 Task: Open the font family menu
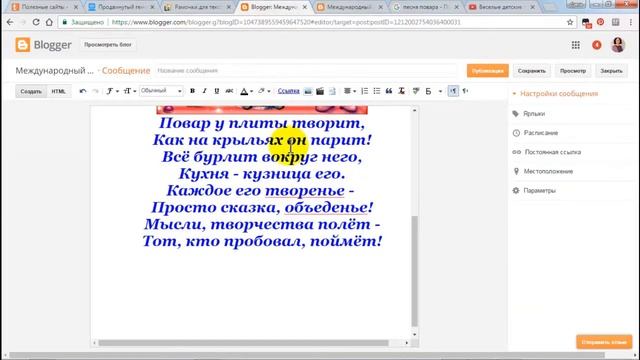click(112, 91)
